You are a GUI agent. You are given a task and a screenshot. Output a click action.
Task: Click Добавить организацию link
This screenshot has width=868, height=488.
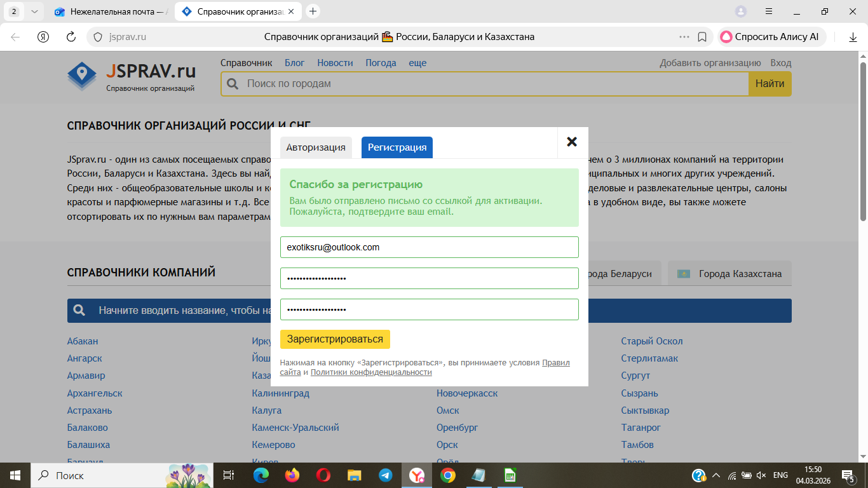coord(710,63)
